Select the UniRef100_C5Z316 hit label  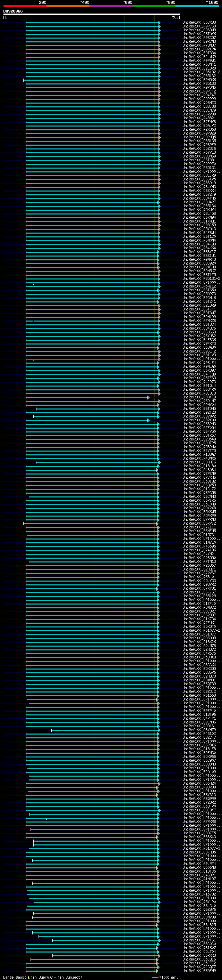(x=199, y=149)
